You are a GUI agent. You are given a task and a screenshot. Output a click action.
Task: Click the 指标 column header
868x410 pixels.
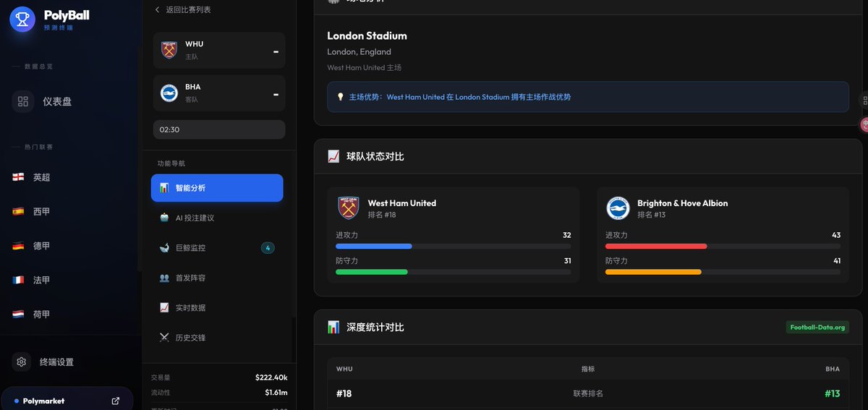(x=588, y=369)
